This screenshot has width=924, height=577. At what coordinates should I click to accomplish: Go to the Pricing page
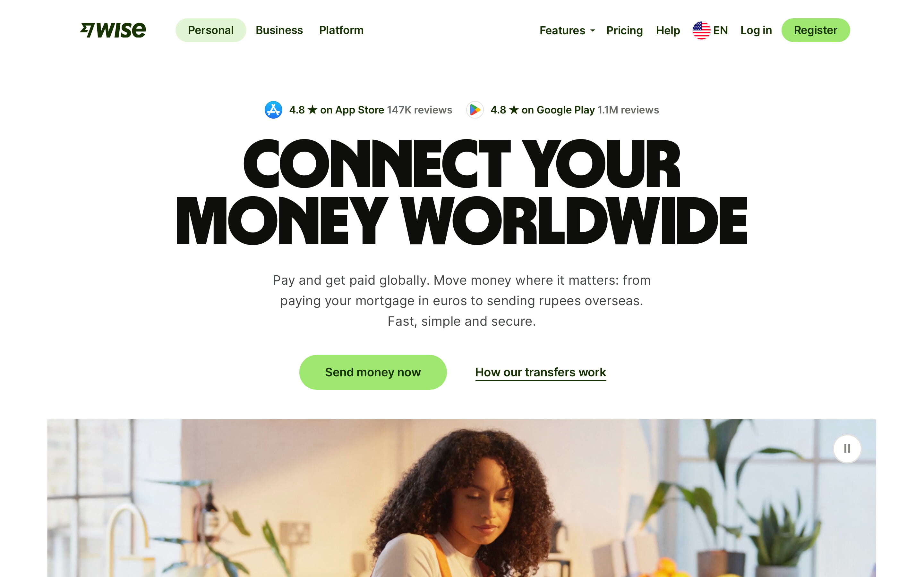pyautogui.click(x=624, y=30)
